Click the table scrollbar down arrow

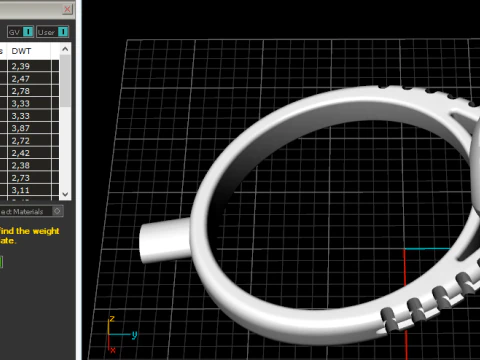pos(65,194)
